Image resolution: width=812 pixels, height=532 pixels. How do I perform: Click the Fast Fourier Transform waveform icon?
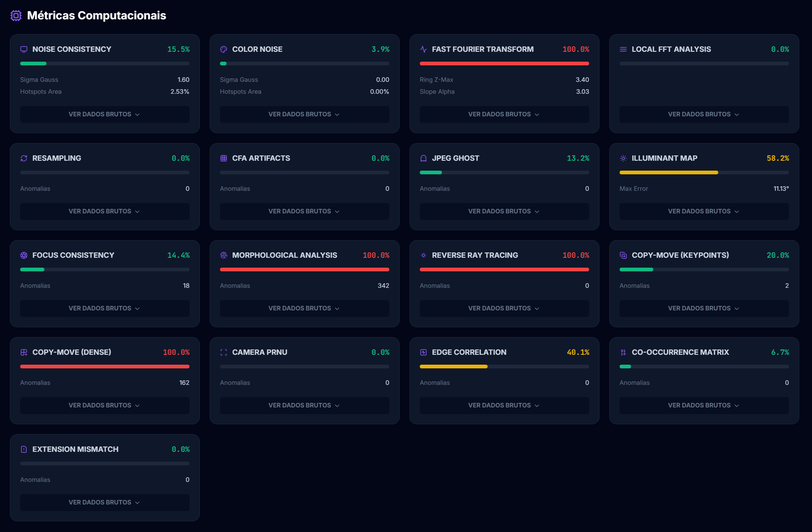click(423, 49)
